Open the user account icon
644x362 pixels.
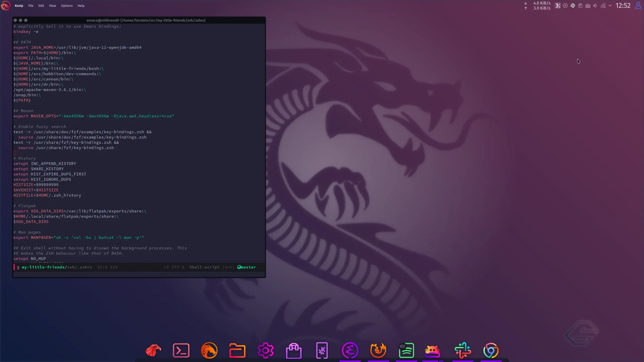point(638,6)
